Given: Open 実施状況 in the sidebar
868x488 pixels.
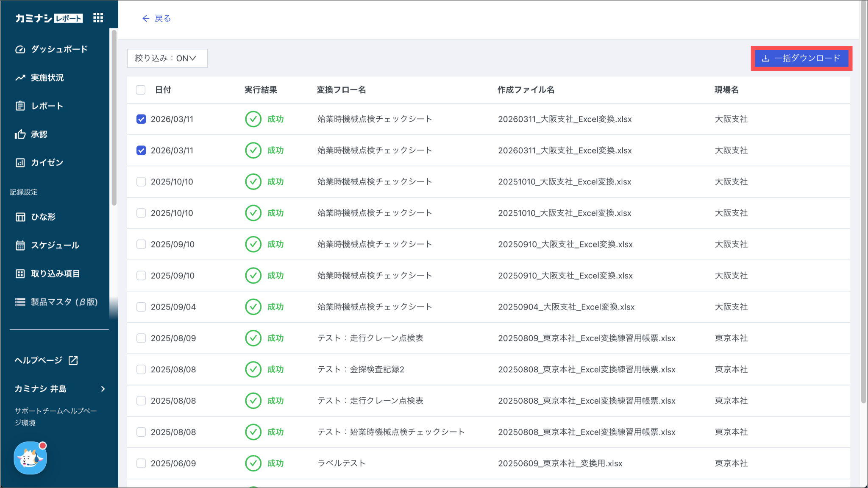Looking at the screenshot, I should (47, 78).
